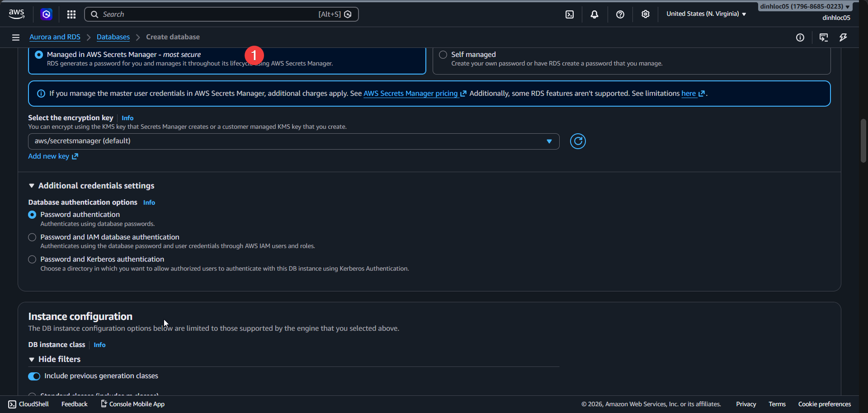Open the sidebar hamburger menu
Screen dimensions: 868x413
tap(16, 37)
